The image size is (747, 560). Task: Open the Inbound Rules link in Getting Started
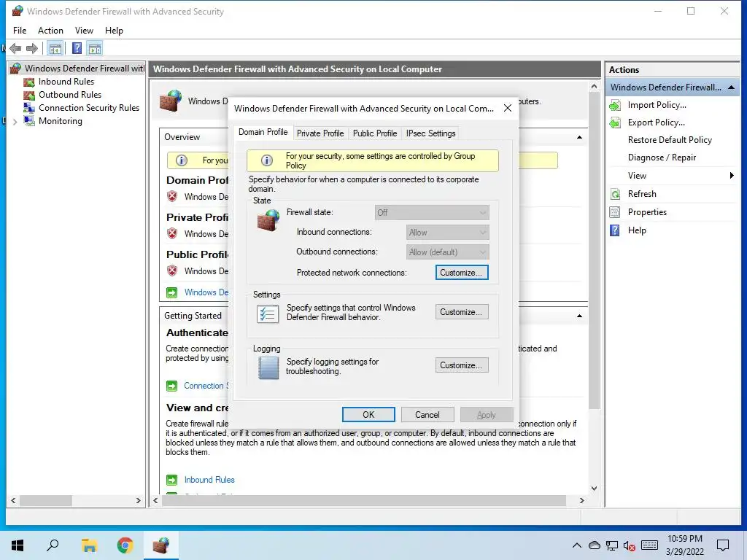click(x=209, y=480)
